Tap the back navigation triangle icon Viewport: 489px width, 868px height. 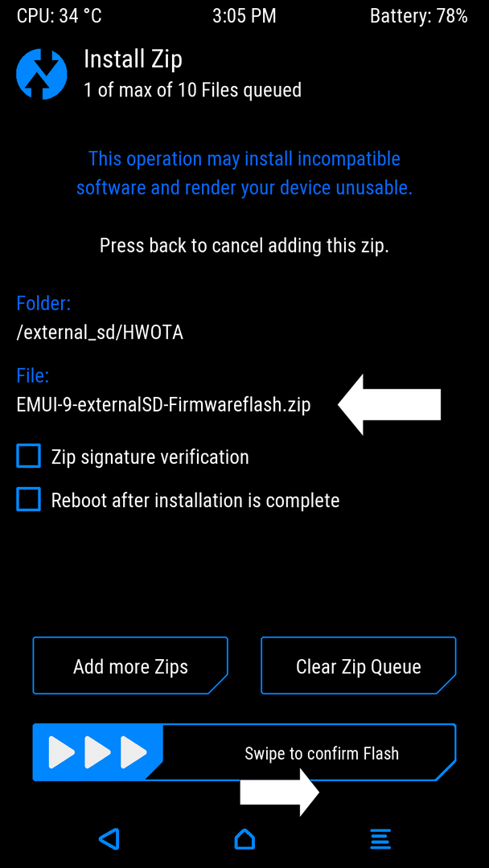(109, 839)
